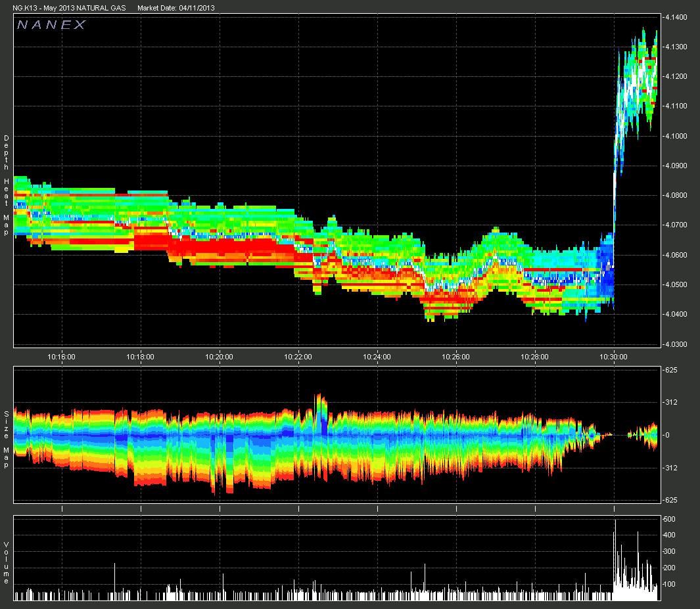700x609 pixels.
Task: Click the 10:20:00 time axis label
Action: [x=219, y=357]
